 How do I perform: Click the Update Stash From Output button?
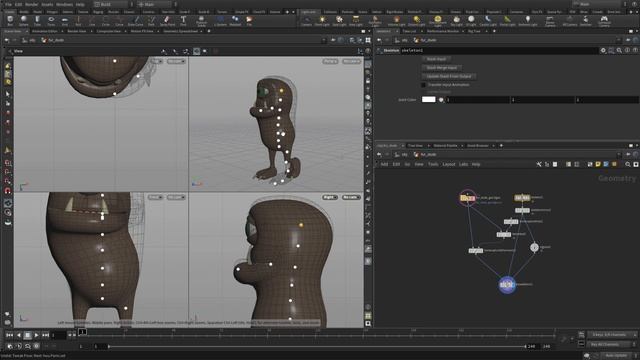point(449,76)
